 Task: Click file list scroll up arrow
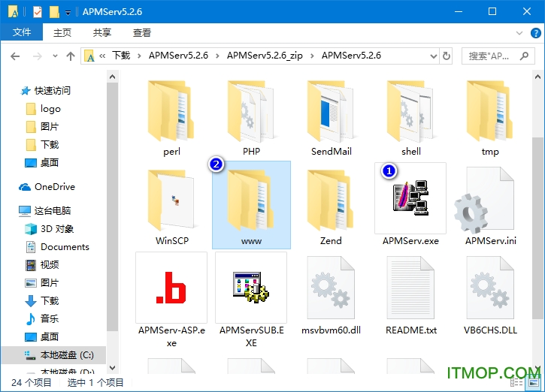pos(537,77)
